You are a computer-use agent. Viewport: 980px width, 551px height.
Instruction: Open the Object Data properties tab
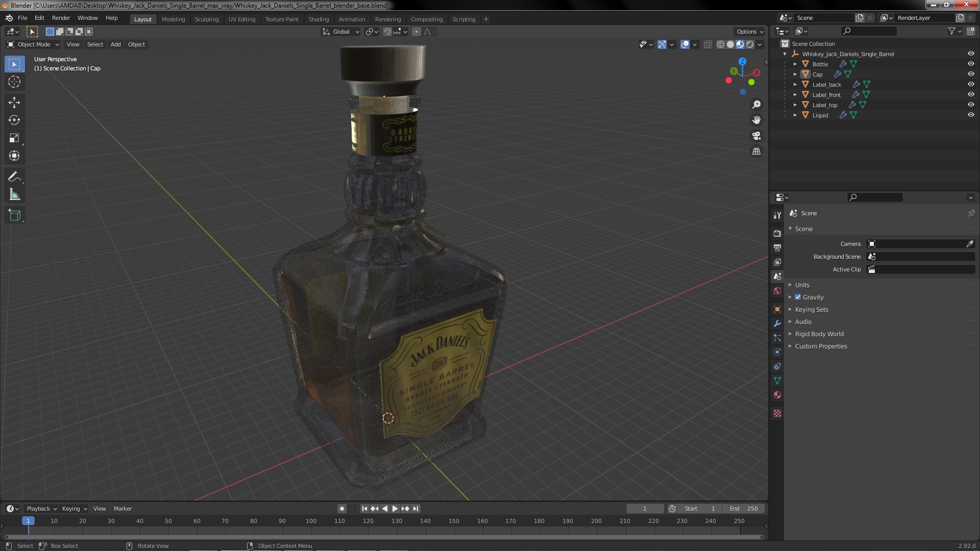777,381
